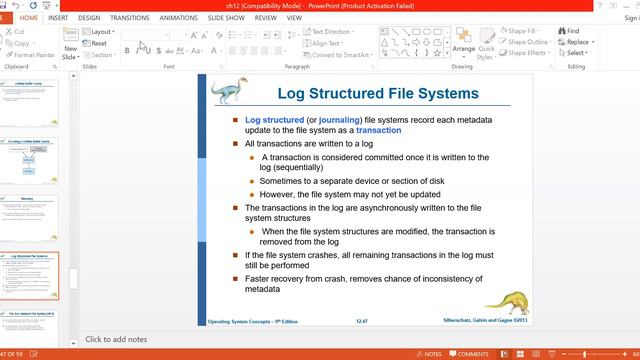Open Shape Fill dropdown
Image resolution: width=640 pixels, height=360 pixels.
click(x=520, y=31)
